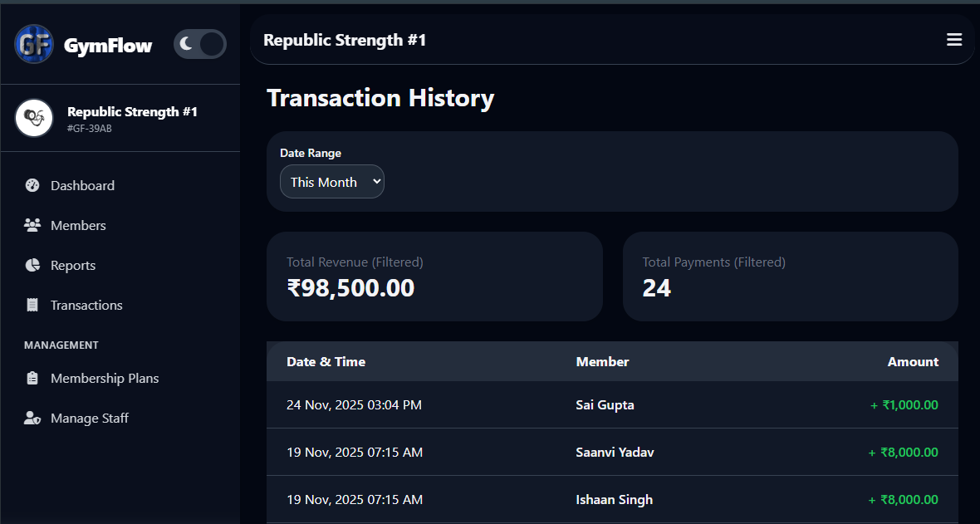Toggle dark mode with the moon switch
The image size is (980, 524).
tap(199, 44)
